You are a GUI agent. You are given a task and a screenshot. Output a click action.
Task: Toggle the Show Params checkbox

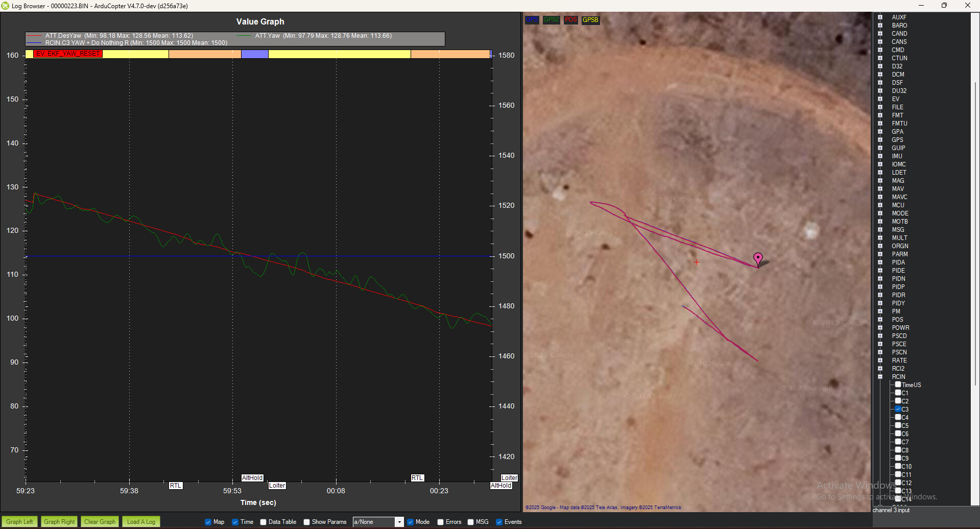click(x=307, y=522)
